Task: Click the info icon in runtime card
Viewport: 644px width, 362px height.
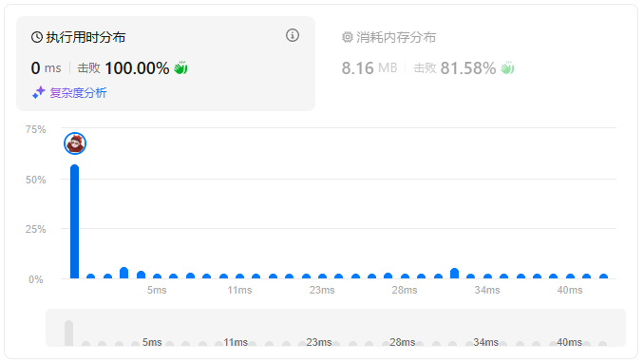Action: (x=293, y=35)
